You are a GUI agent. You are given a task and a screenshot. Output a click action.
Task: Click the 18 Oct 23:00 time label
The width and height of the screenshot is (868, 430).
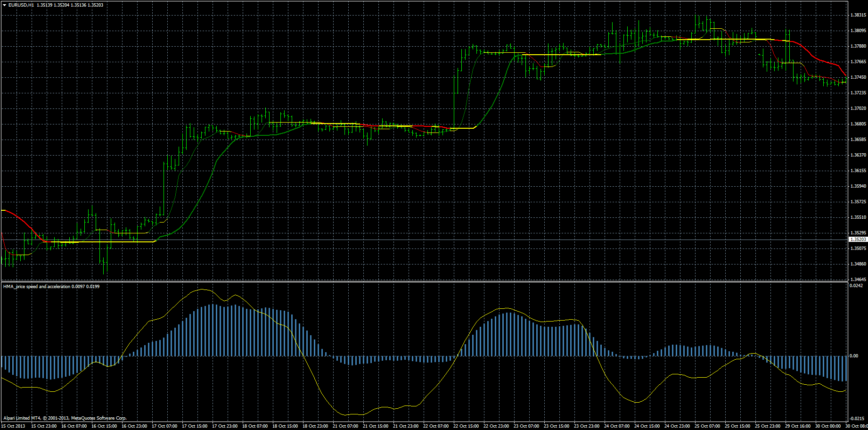[315, 426]
